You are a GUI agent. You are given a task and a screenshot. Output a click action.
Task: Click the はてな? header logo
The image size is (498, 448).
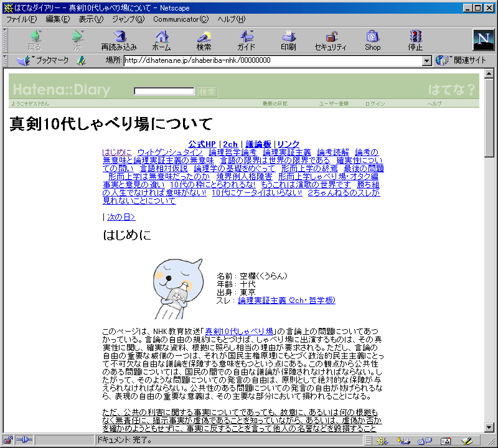[451, 90]
